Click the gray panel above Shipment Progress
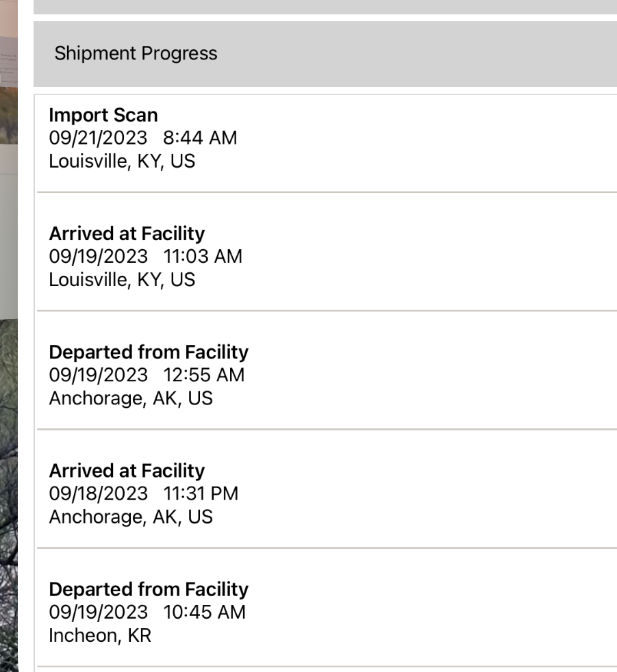Image resolution: width=617 pixels, height=672 pixels. click(325, 6)
